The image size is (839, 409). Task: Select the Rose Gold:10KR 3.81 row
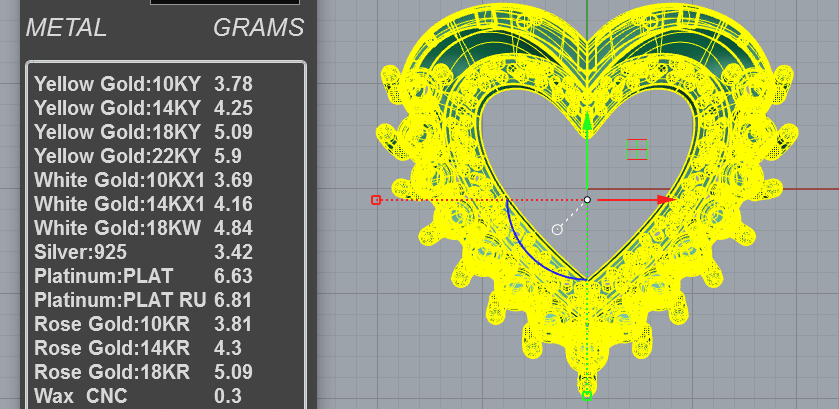click(143, 324)
